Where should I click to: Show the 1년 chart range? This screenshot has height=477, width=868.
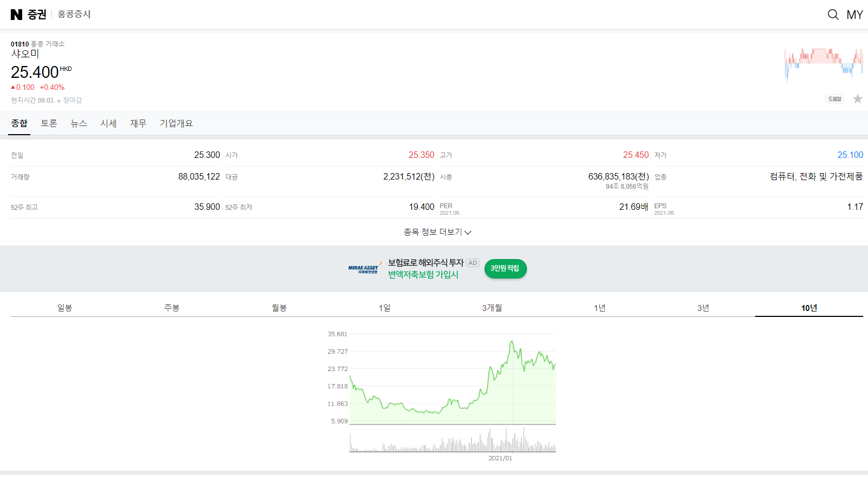coord(599,308)
